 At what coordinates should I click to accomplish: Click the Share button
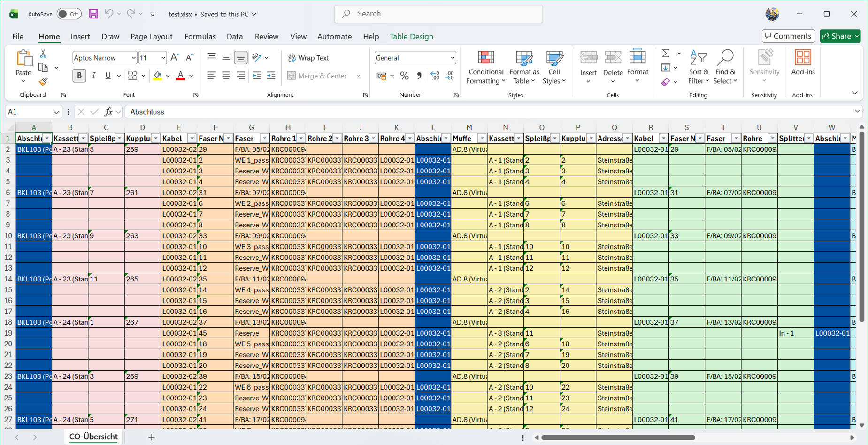coord(840,36)
